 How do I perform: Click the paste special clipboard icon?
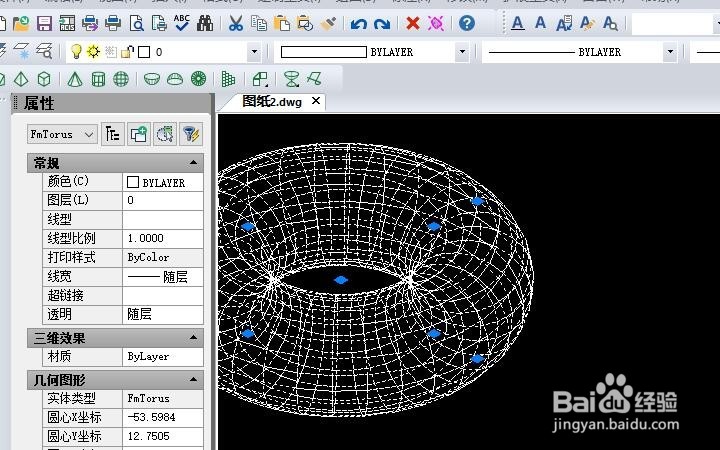[x=304, y=23]
